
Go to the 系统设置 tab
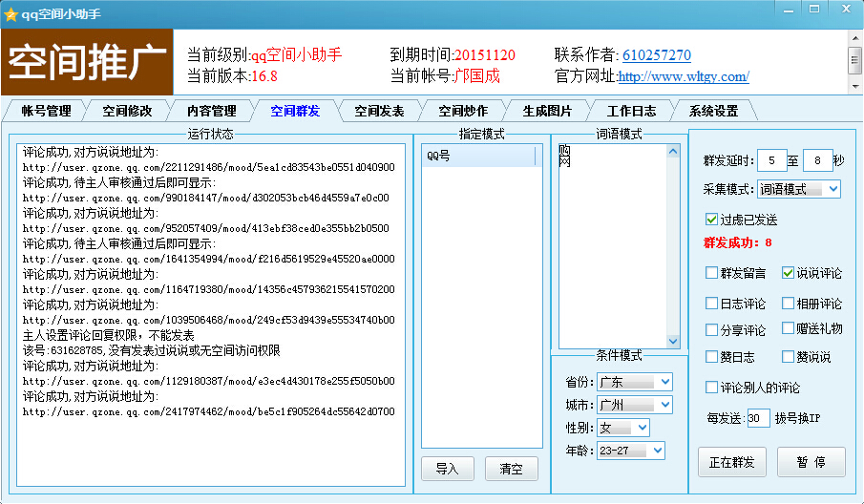click(x=713, y=111)
